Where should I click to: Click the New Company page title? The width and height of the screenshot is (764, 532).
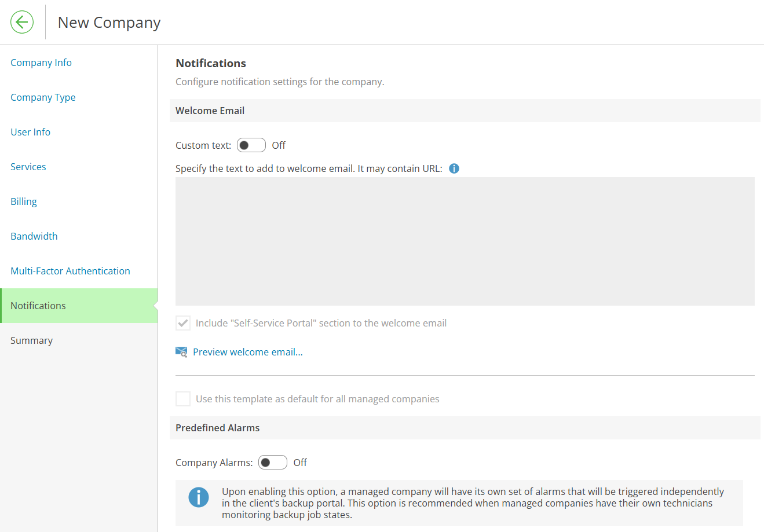point(109,23)
